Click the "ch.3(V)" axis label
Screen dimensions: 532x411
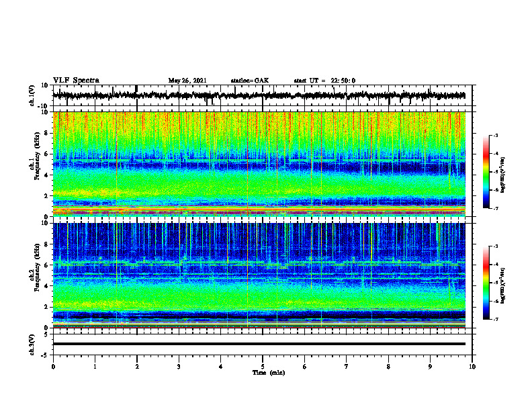pyautogui.click(x=32, y=345)
